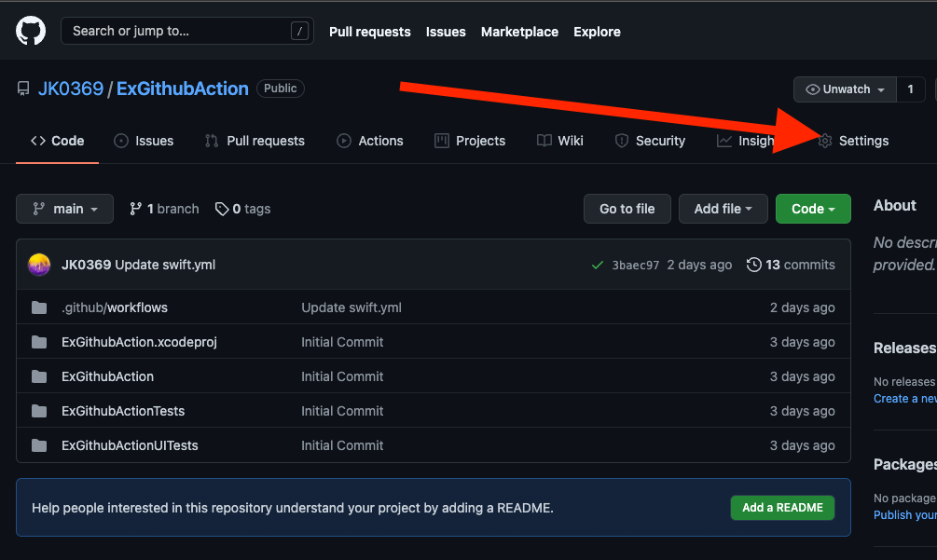Open Issues in top navigation
The height and width of the screenshot is (560, 937).
[446, 32]
